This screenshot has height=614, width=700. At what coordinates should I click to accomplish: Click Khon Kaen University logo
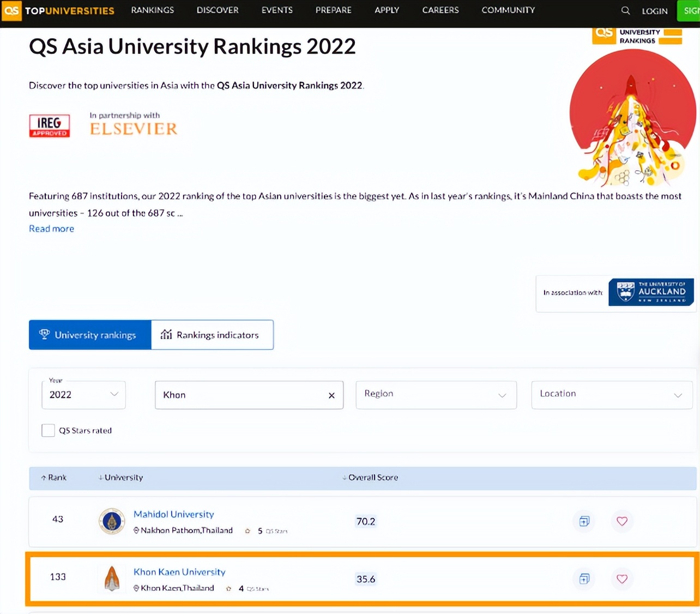point(112,579)
